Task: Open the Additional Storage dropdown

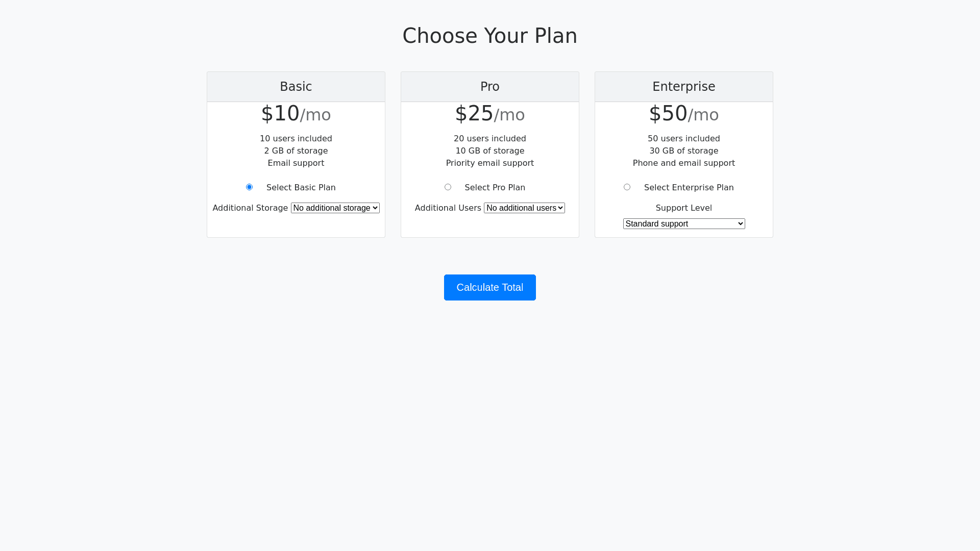Action: point(335,208)
